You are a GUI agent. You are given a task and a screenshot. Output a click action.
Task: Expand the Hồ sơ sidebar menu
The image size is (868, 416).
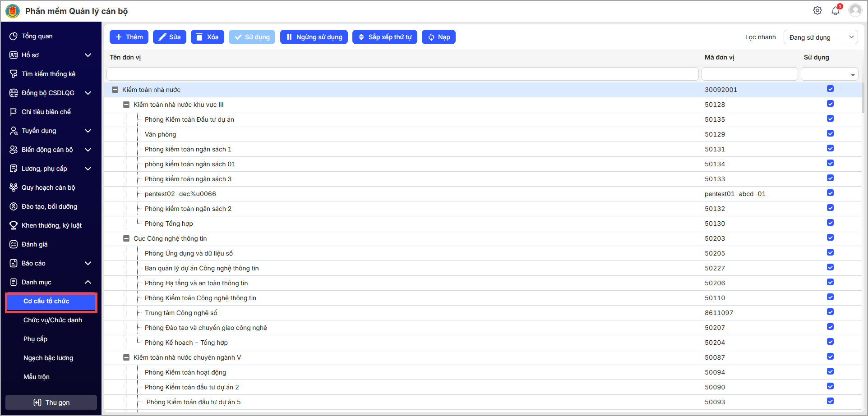coord(88,55)
